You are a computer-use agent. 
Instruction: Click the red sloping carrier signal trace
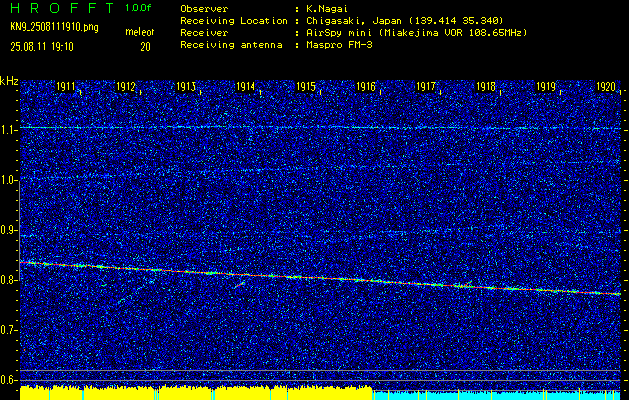click(321, 278)
